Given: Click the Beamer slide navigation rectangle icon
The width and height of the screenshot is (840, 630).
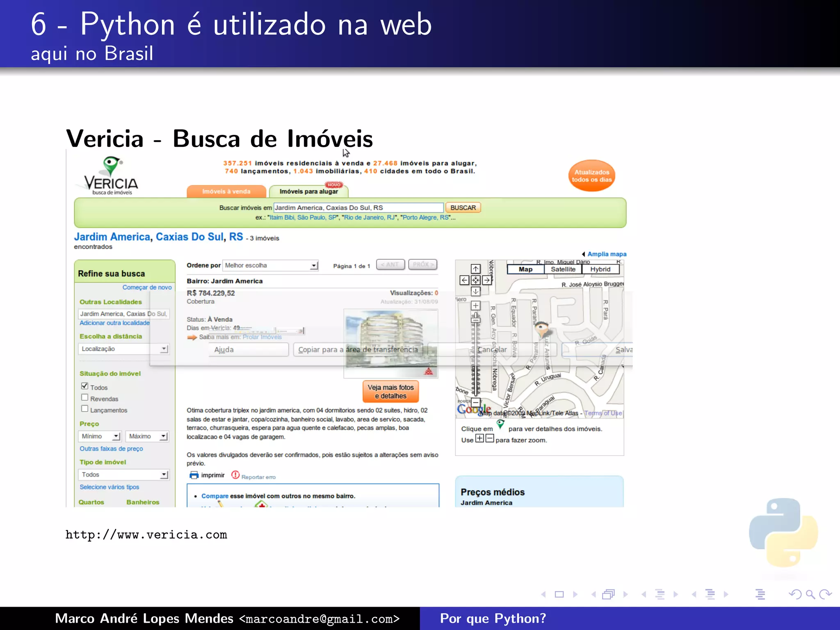Looking at the screenshot, I should (559, 594).
